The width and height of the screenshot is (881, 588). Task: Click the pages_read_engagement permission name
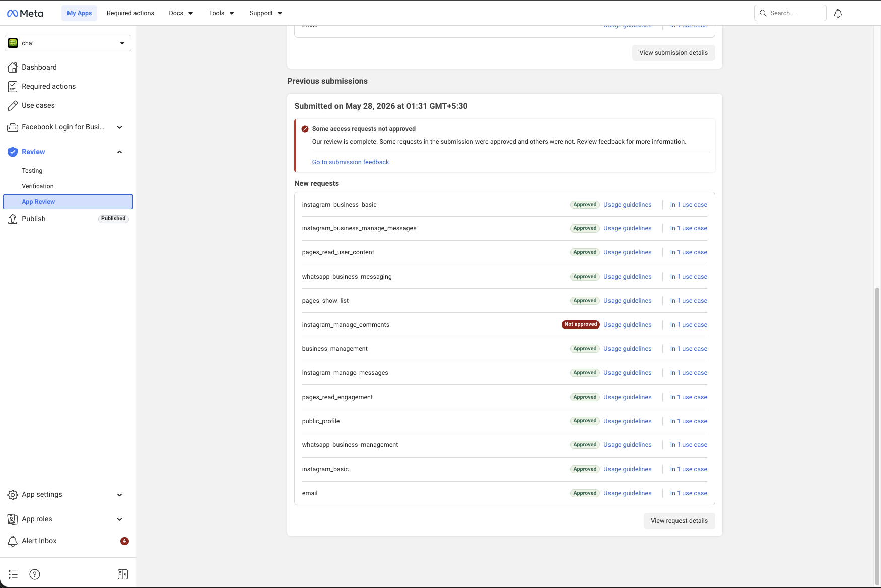[337, 397]
